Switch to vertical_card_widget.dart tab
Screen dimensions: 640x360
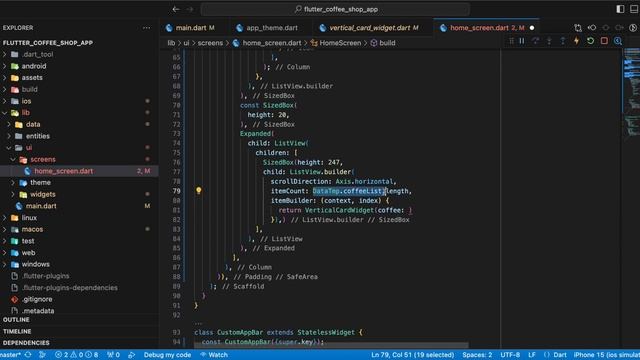373,28
